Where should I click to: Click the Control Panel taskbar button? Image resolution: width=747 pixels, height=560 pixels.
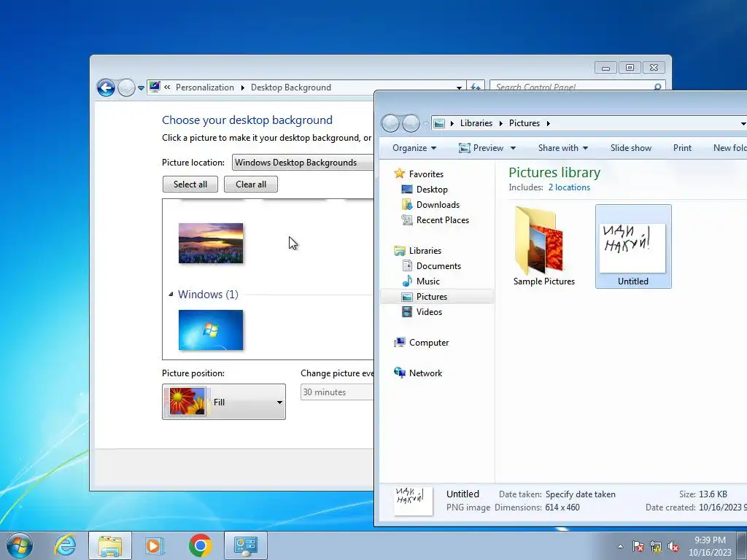point(246,545)
